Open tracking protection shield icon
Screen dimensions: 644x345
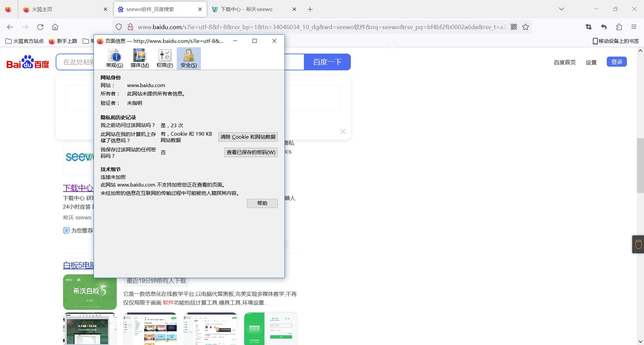click(x=119, y=27)
